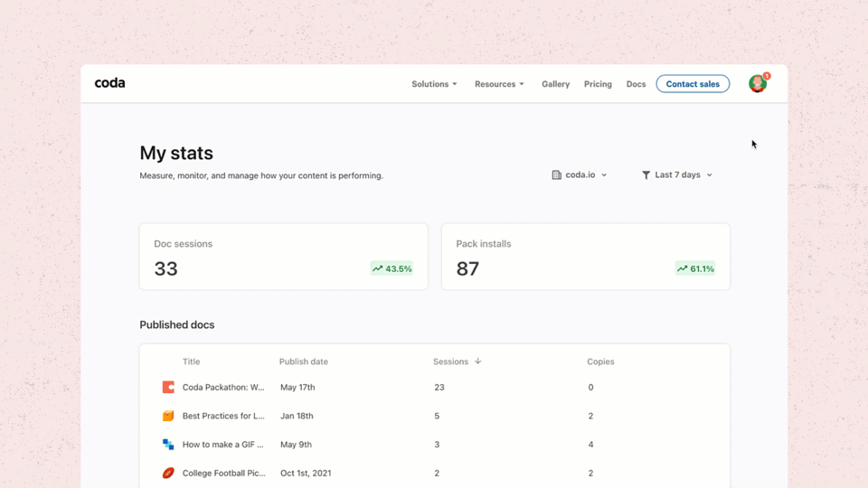Viewport: 868px width, 488px height.
Task: Sort by the Title column header
Action: pos(192,361)
